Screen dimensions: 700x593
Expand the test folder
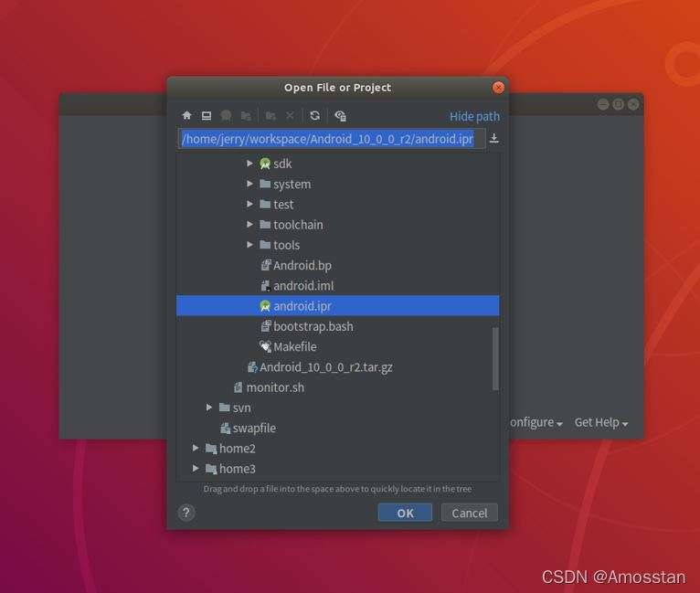coord(250,205)
